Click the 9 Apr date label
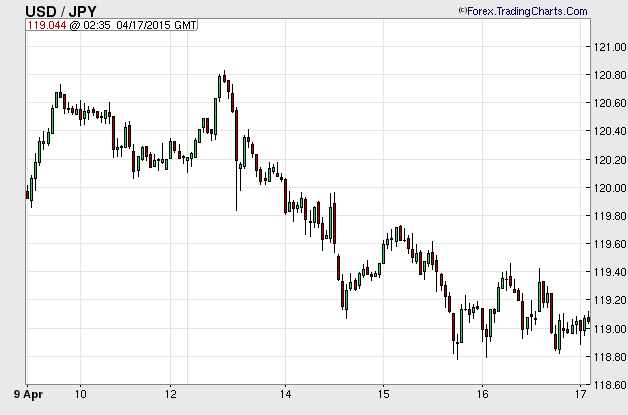Screen dimensions: 628x415 tap(28, 395)
